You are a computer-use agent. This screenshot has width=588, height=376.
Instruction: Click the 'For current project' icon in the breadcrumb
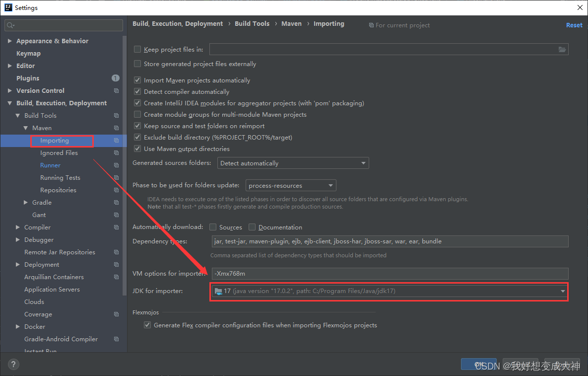[372, 25]
